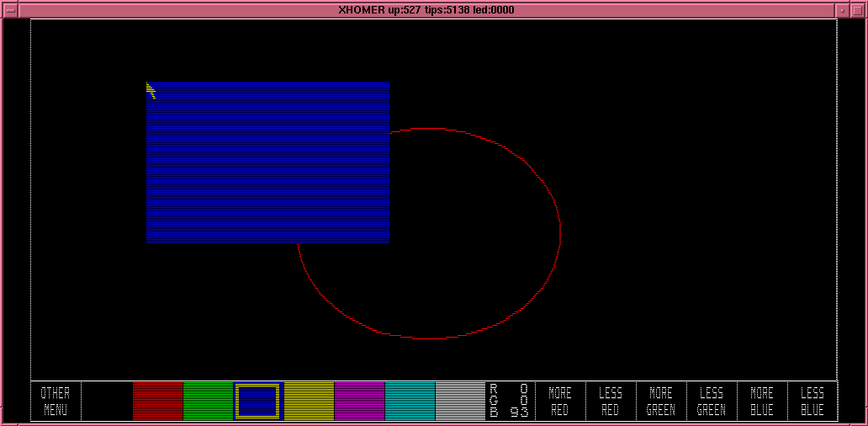Select the white color swatch
This screenshot has width=868, height=426.
coord(460,402)
